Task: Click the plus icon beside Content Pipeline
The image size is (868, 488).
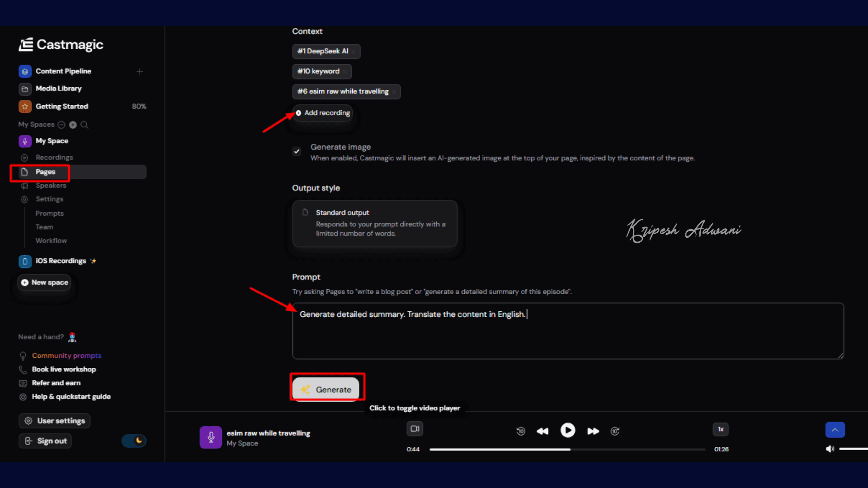Action: (140, 71)
